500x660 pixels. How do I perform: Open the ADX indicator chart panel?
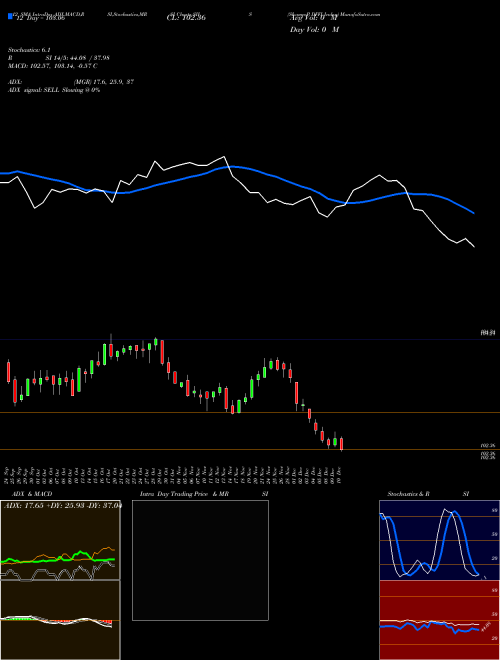point(60,540)
